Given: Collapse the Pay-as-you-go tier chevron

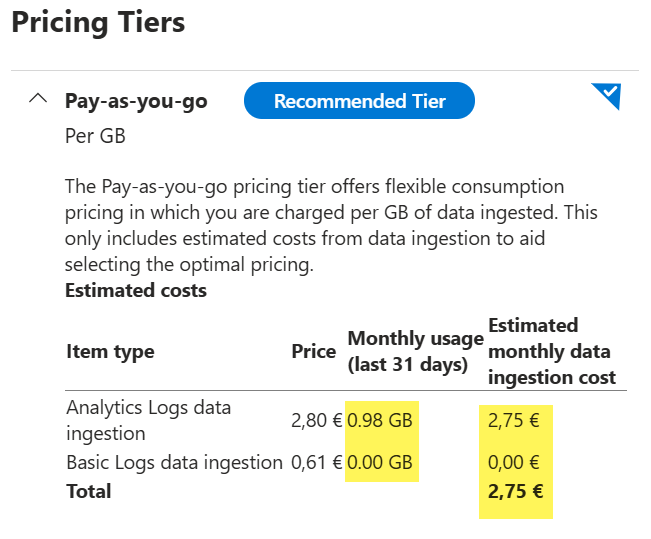Looking at the screenshot, I should pos(38,99).
